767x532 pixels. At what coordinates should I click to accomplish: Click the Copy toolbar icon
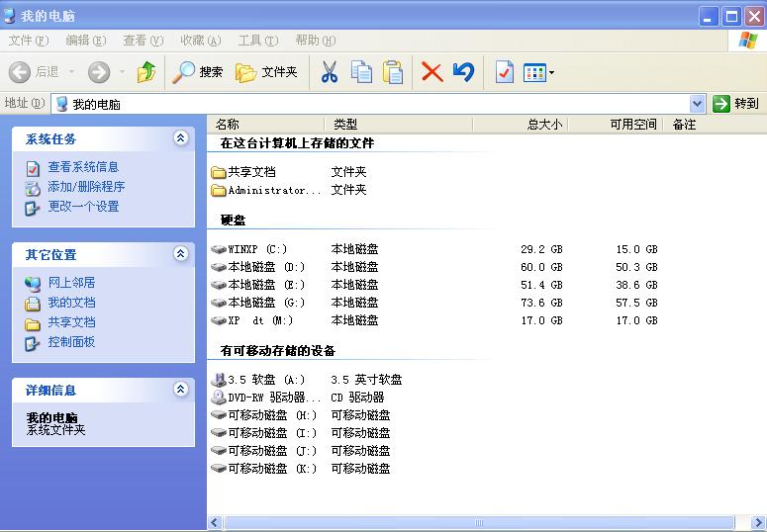point(361,72)
